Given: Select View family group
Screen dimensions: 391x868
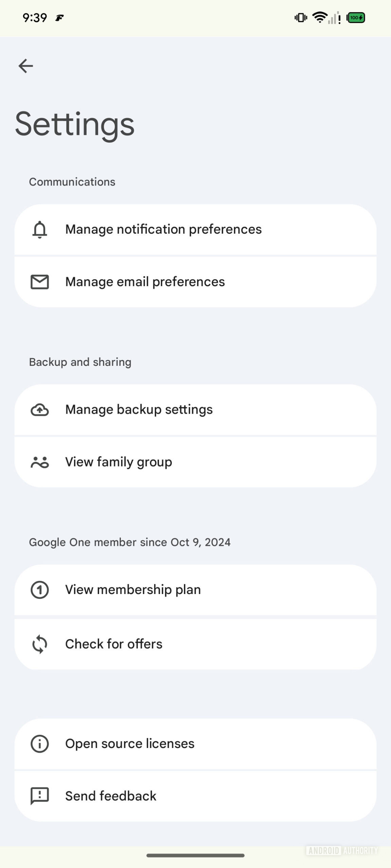Looking at the screenshot, I should [195, 462].
